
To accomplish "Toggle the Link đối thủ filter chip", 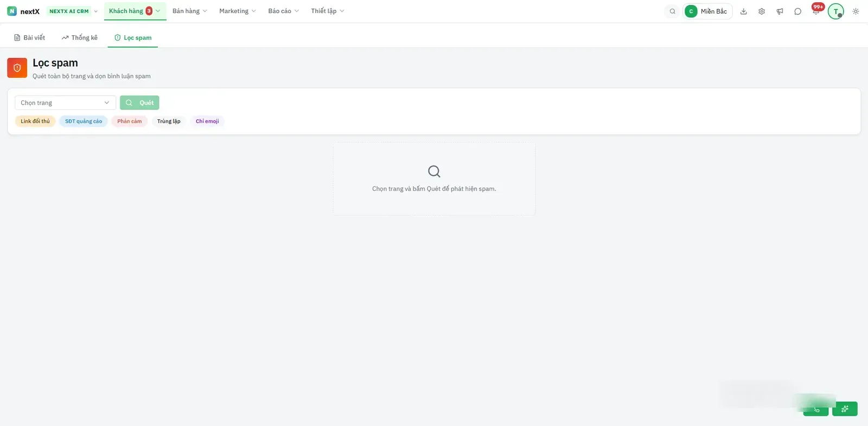I will 35,121.
